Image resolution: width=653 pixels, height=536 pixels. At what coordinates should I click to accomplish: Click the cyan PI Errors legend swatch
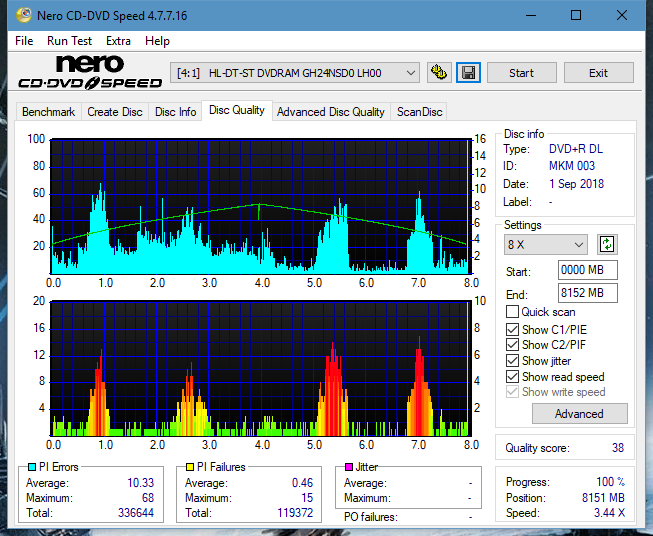(32, 467)
